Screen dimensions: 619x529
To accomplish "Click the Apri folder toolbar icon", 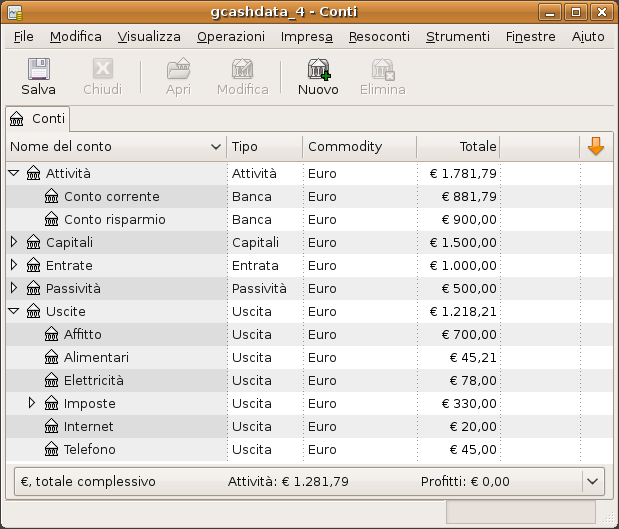I will 178,69.
